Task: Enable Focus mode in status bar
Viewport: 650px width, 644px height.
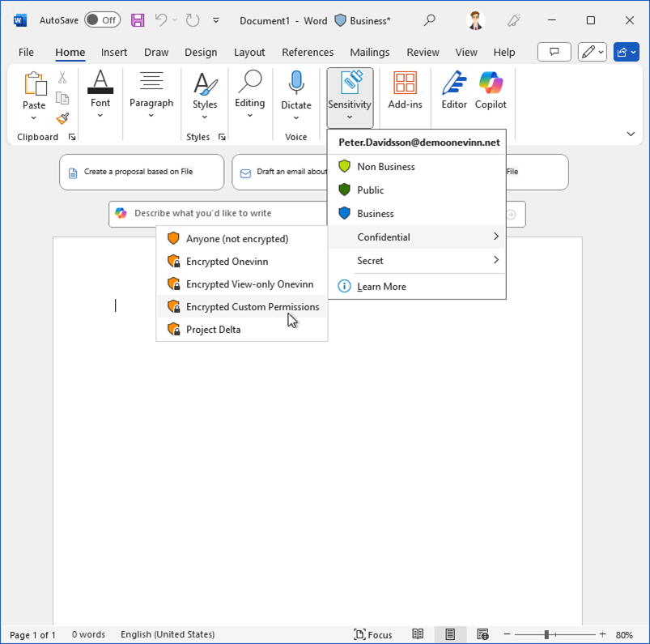Action: (373, 634)
